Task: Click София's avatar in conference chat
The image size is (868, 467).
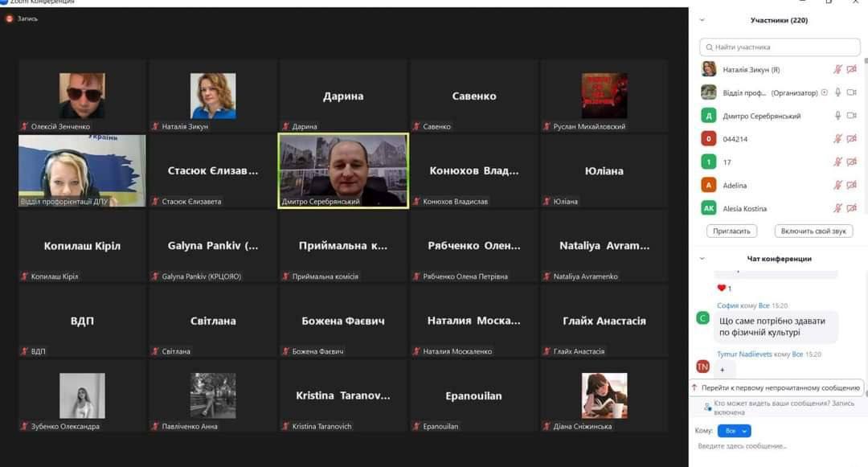Action: coord(702,318)
